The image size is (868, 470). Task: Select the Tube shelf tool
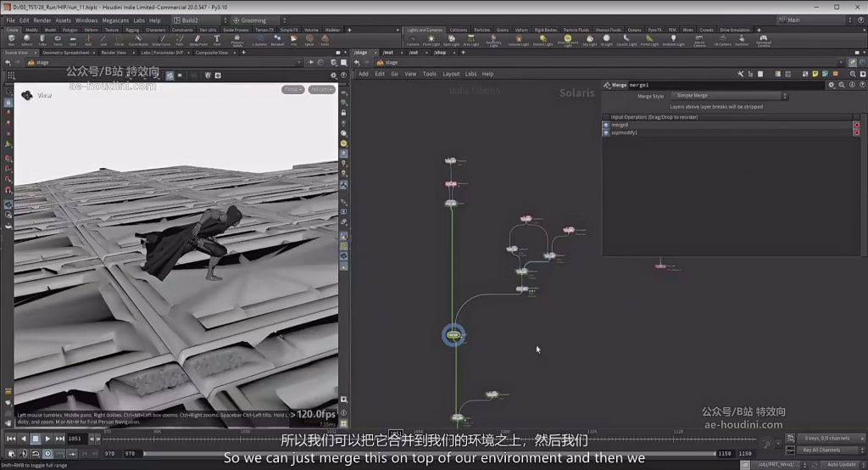pos(42,40)
